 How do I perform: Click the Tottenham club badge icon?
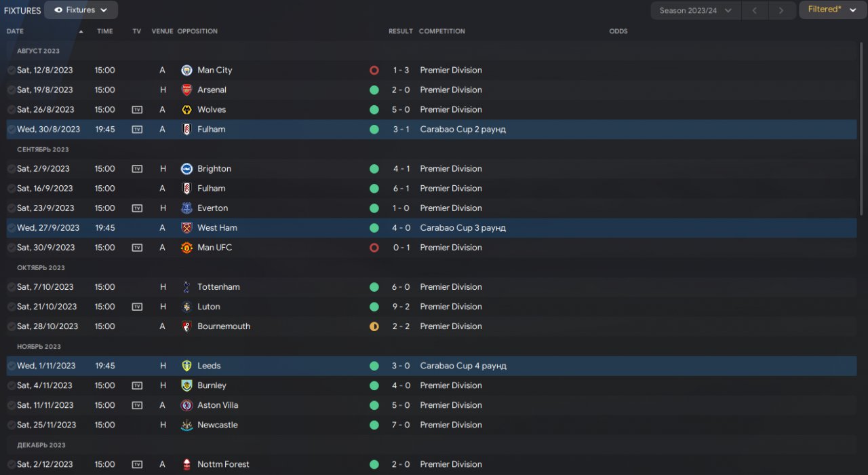click(x=186, y=287)
